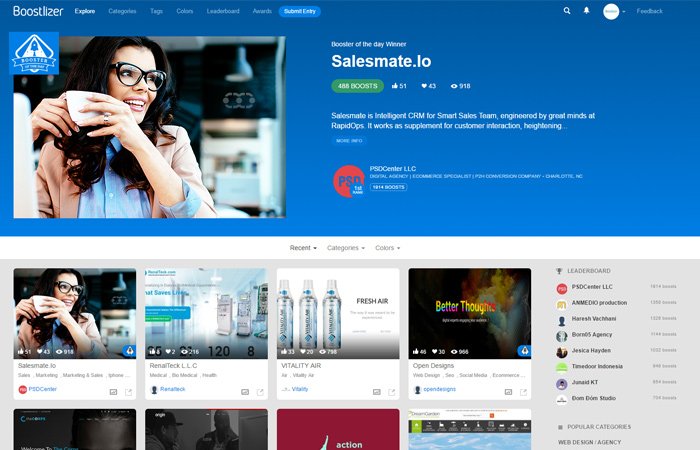This screenshot has height=450, width=700.
Task: Click Marketing & Sales tag on Salesmate card
Action: click(83, 375)
